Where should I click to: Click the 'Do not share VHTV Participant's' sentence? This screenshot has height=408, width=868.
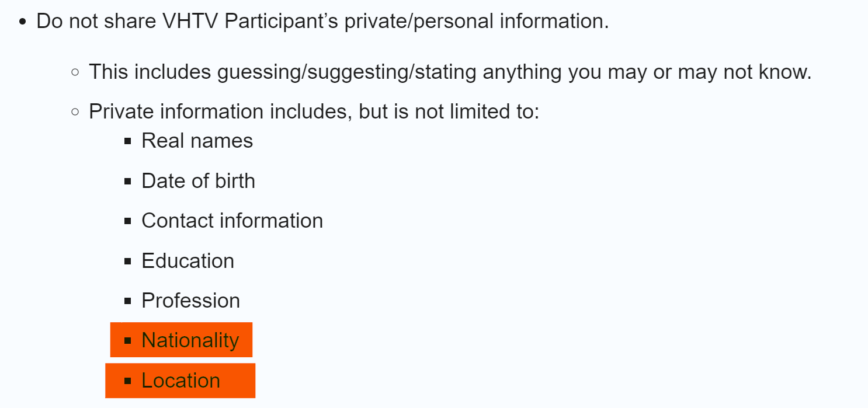[x=322, y=22]
